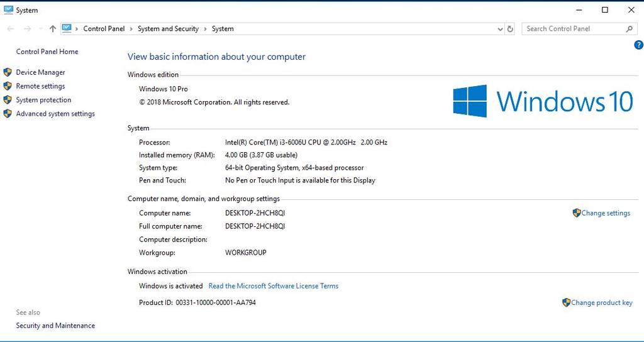Open System protection

pyautogui.click(x=43, y=100)
